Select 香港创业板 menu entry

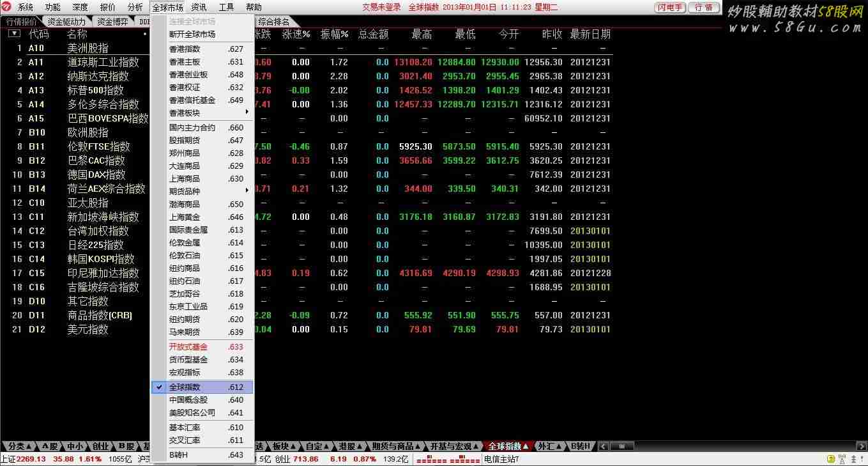coord(202,75)
